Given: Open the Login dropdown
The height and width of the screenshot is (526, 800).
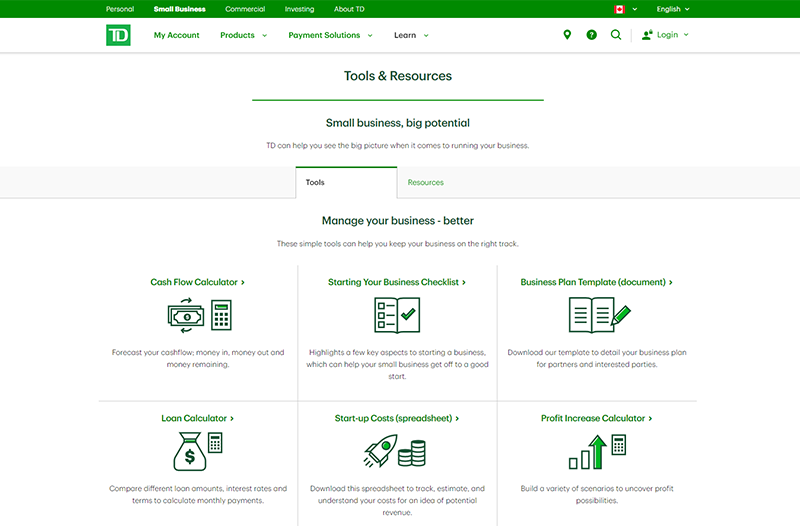Looking at the screenshot, I should pyautogui.click(x=666, y=35).
